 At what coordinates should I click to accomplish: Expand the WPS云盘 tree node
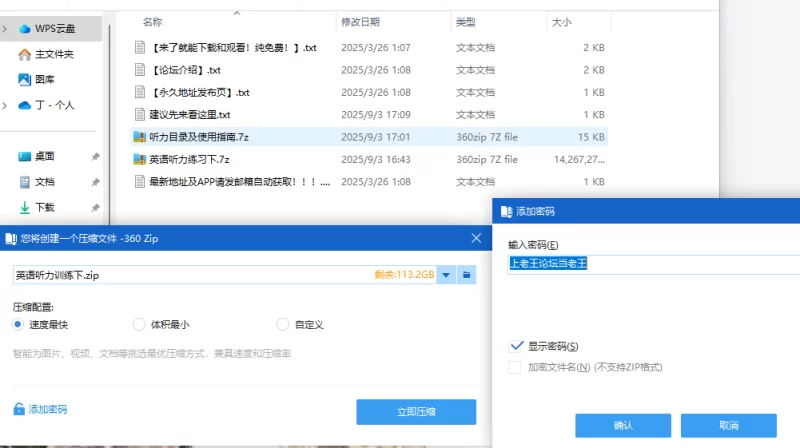click(x=6, y=29)
